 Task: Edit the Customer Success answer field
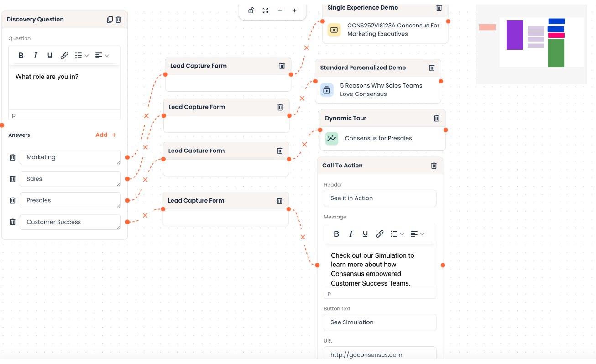70,222
